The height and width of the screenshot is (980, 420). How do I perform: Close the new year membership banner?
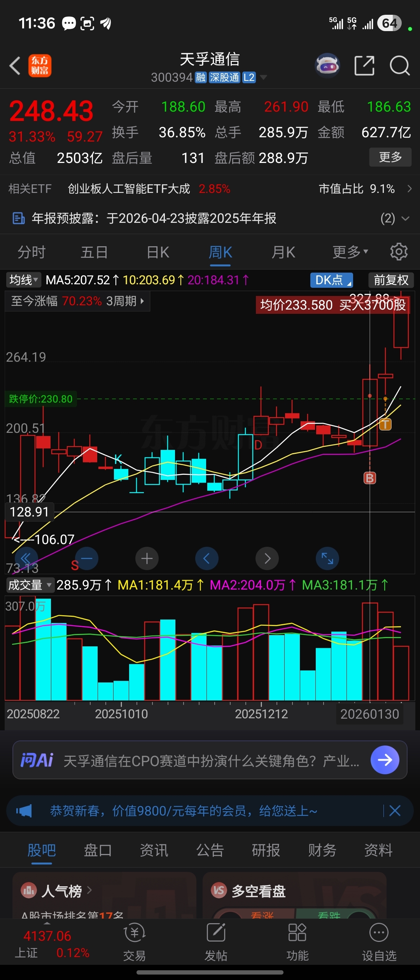395,811
